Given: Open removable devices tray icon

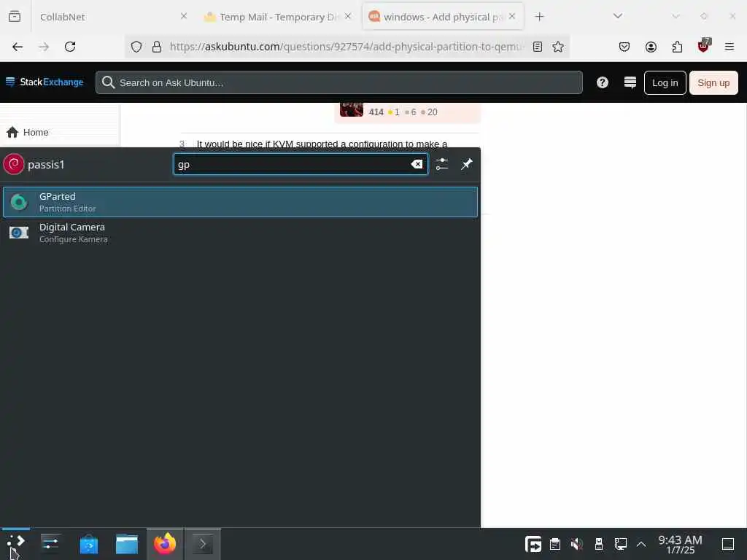Looking at the screenshot, I should click(x=599, y=544).
